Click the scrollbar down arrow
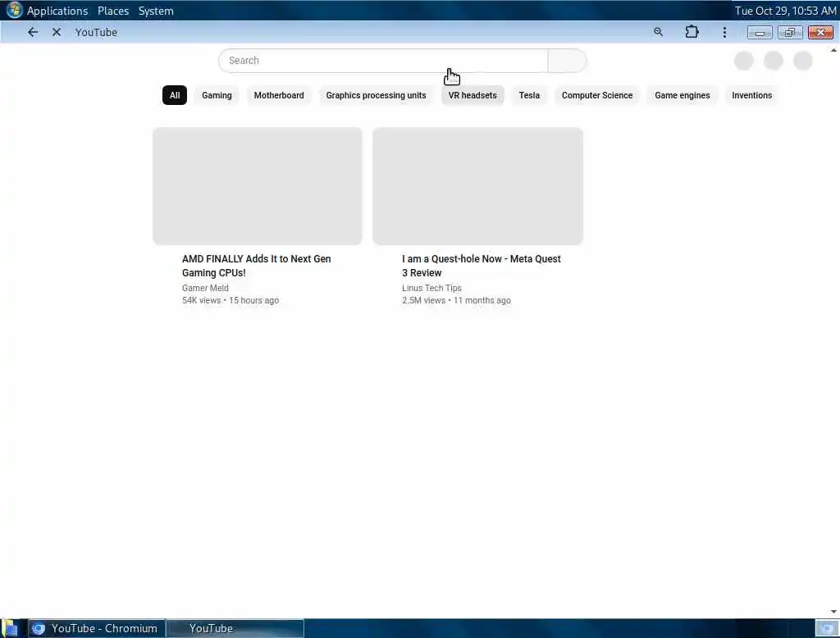Screen dimensions: 840x638 point(833,612)
